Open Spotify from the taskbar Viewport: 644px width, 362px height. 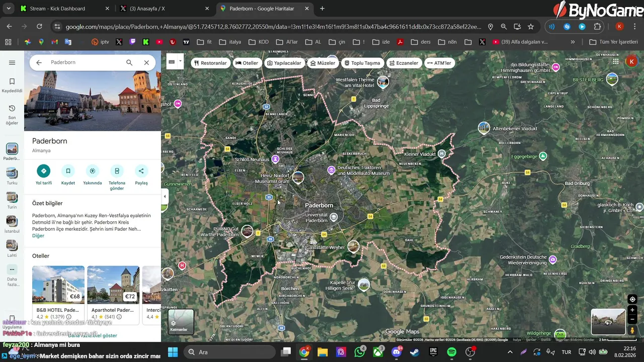pyautogui.click(x=452, y=352)
